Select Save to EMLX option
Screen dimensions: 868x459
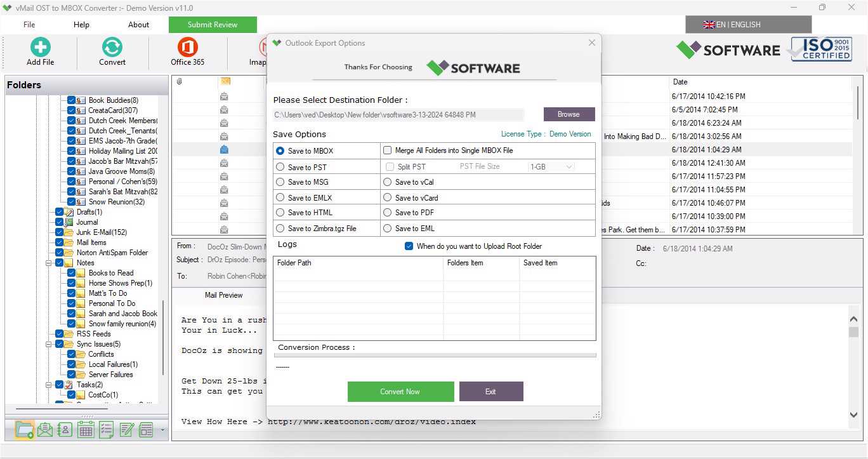point(280,197)
